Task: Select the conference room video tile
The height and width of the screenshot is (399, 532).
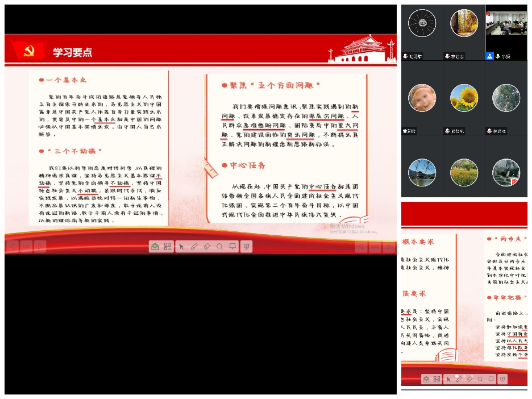Action: pyautogui.click(x=506, y=23)
